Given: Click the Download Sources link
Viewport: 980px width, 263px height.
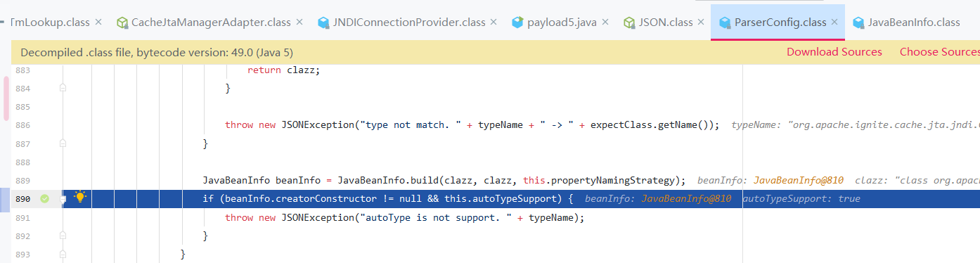Looking at the screenshot, I should (x=834, y=52).
